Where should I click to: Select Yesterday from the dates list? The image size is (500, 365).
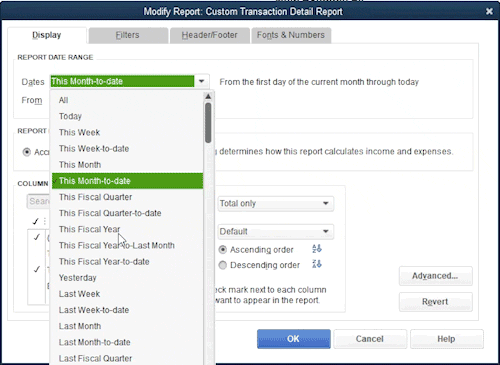pos(127,278)
